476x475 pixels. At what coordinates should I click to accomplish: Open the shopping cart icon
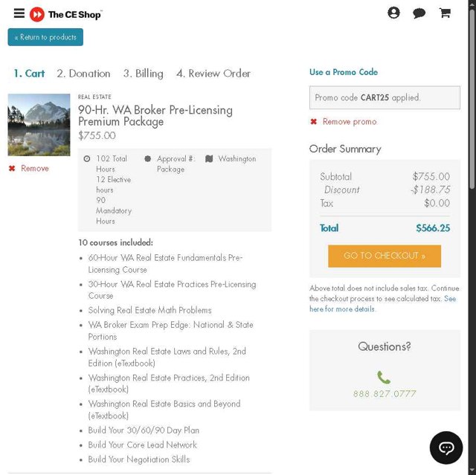coord(445,13)
